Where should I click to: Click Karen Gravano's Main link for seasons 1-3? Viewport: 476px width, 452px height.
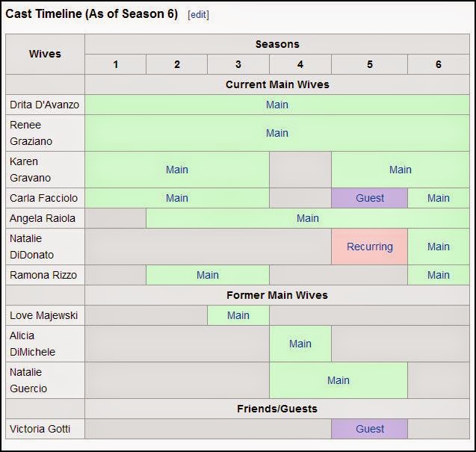click(x=177, y=170)
